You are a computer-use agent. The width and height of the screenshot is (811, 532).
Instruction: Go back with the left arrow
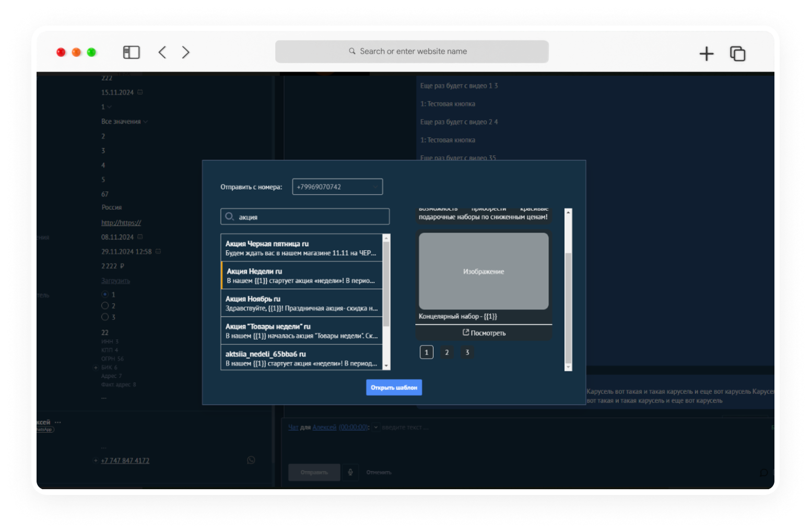tap(162, 52)
